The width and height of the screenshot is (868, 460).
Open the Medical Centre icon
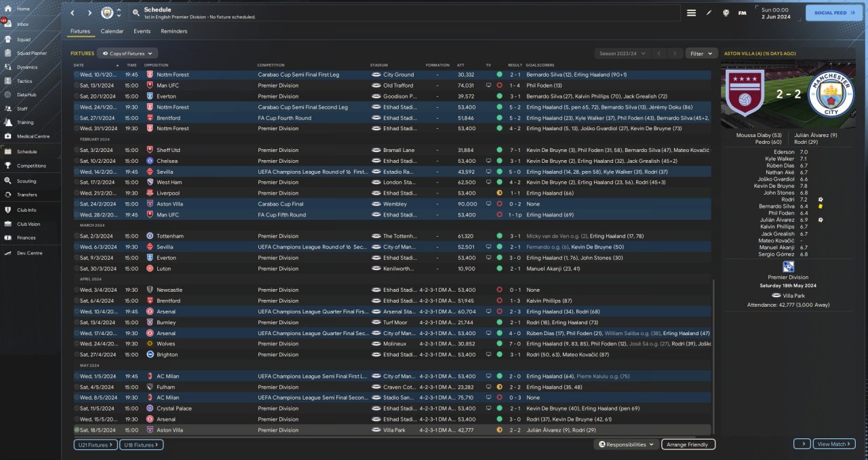(x=9, y=136)
